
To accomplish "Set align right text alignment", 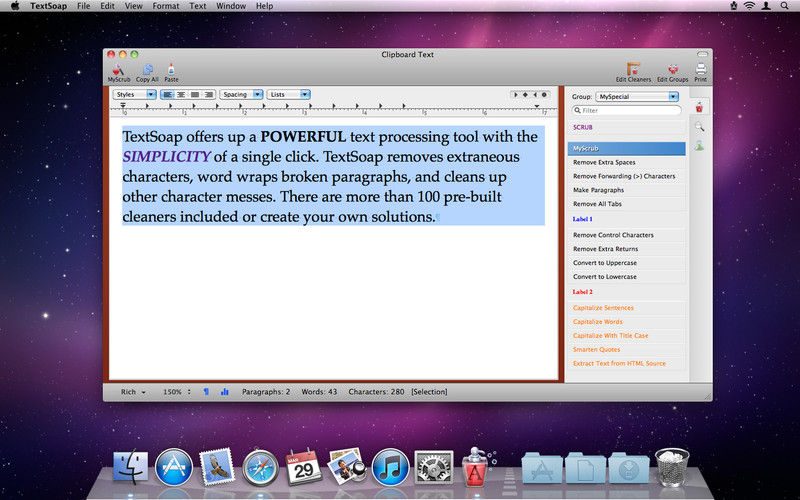I will click(x=209, y=94).
